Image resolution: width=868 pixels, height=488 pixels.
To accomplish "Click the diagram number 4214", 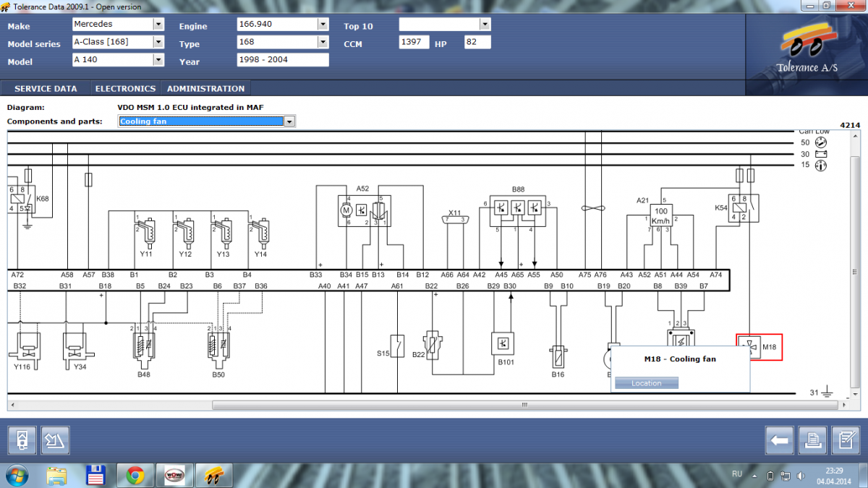I will click(x=850, y=125).
